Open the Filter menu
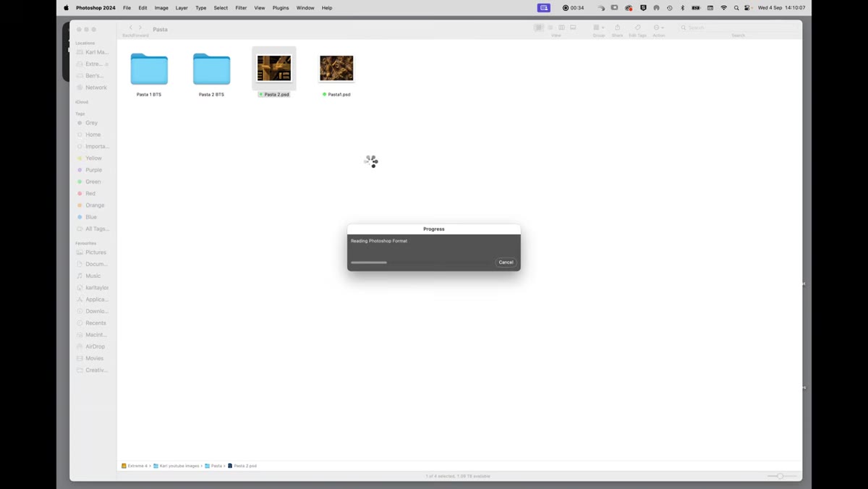 pyautogui.click(x=241, y=8)
